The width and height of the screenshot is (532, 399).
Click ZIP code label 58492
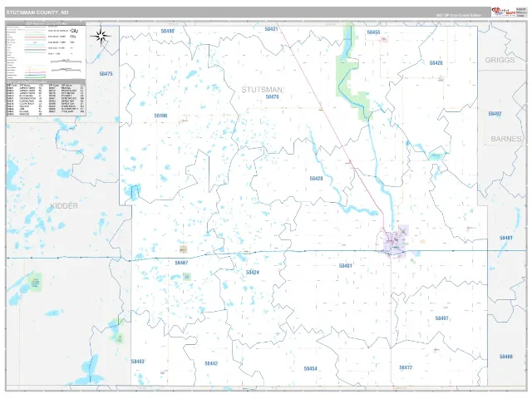click(495, 114)
